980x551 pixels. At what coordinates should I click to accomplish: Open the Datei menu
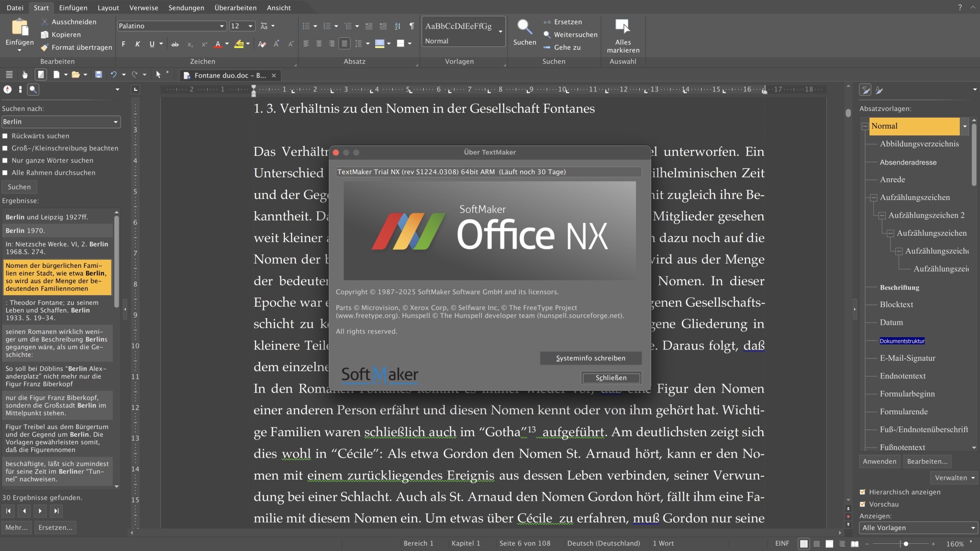[15, 8]
